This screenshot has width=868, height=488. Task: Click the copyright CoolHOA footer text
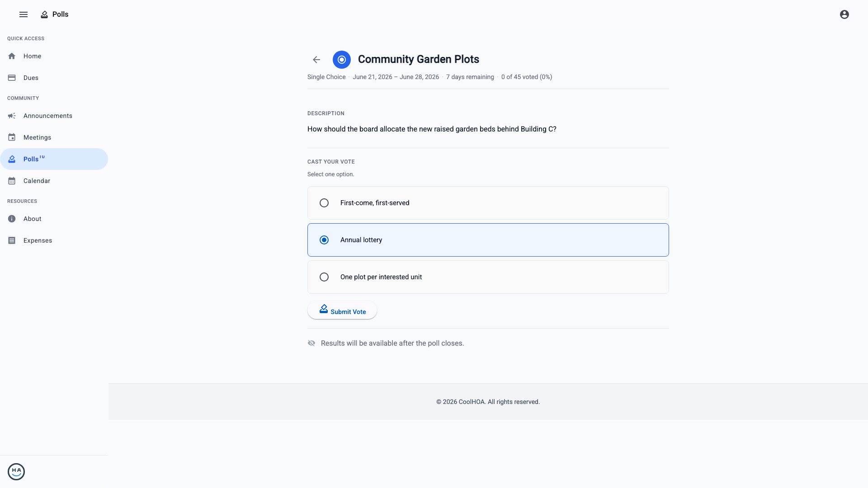click(488, 402)
